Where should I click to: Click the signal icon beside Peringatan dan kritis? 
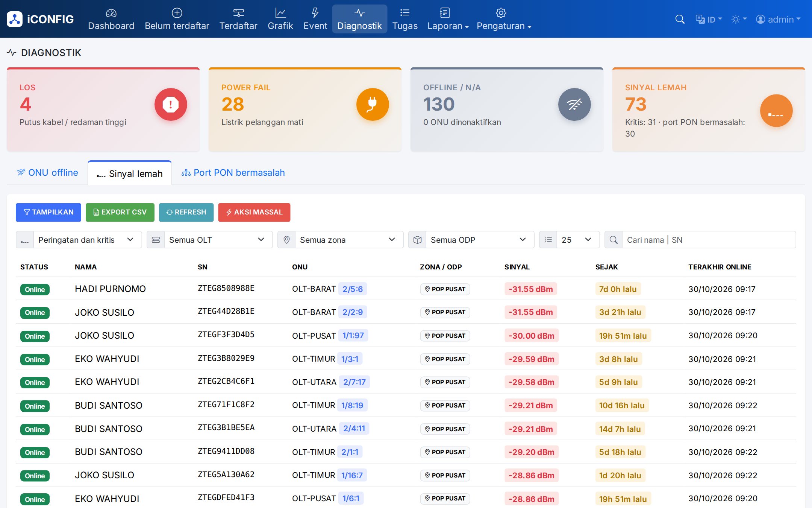pyautogui.click(x=25, y=240)
